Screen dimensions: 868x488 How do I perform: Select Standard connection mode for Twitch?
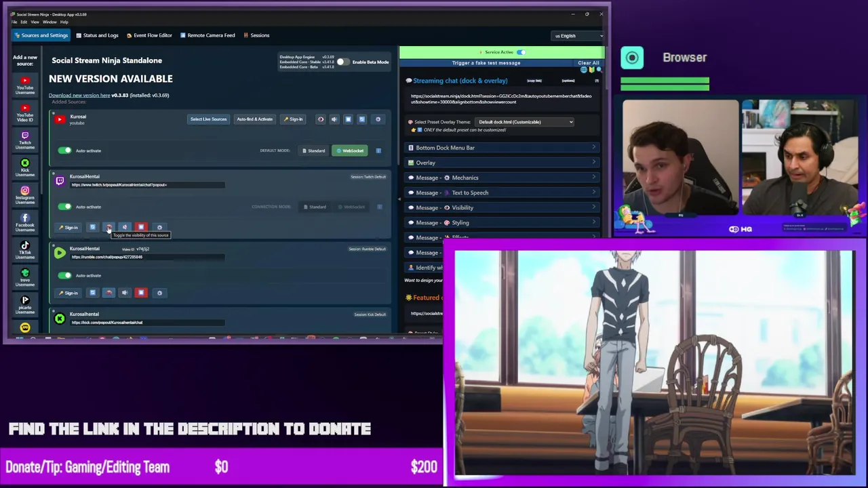(x=315, y=207)
